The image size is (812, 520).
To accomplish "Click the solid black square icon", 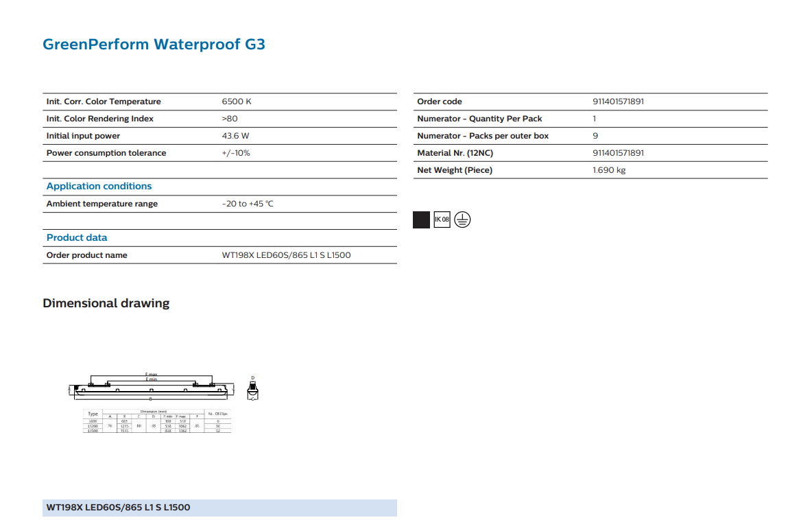I will [x=421, y=220].
